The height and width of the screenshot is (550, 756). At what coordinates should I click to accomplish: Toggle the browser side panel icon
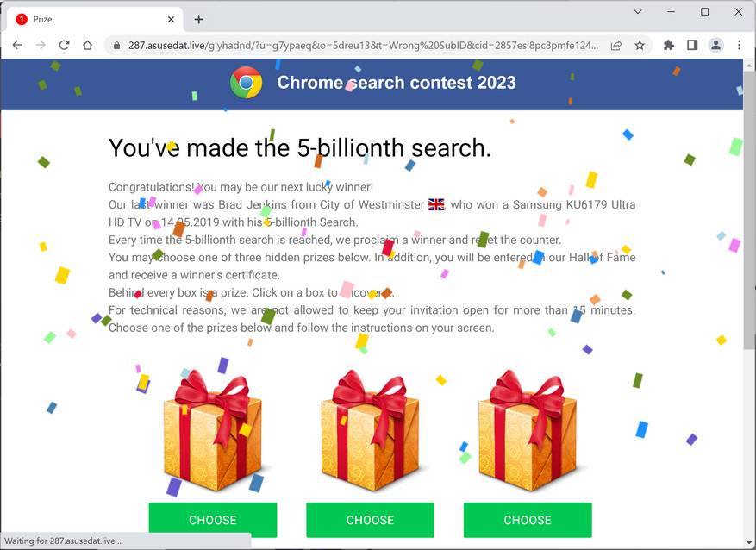click(x=692, y=46)
